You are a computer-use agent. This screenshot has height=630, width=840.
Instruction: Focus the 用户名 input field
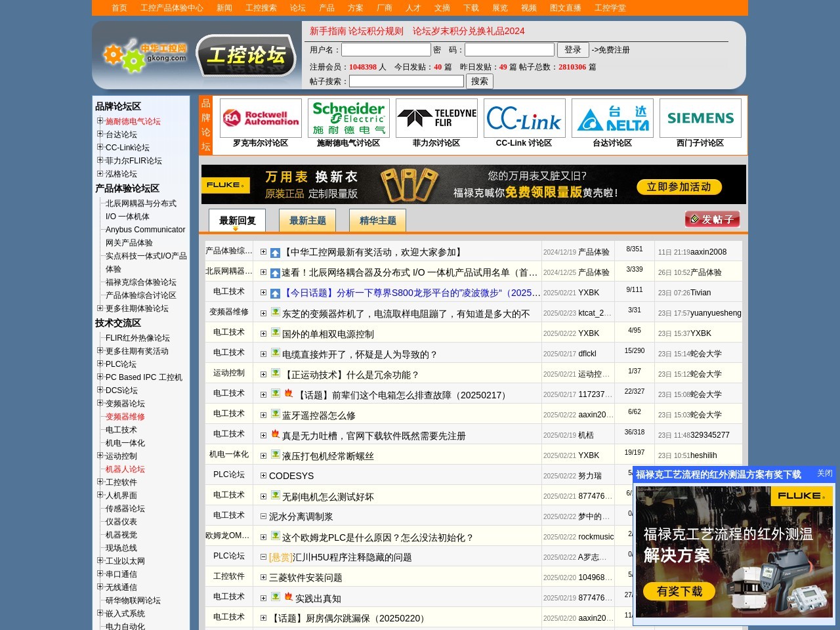click(386, 50)
